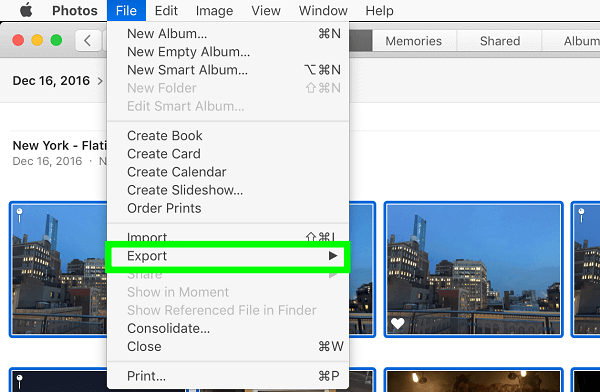This screenshot has width=600, height=392.
Task: Open the View menu
Action: (266, 11)
